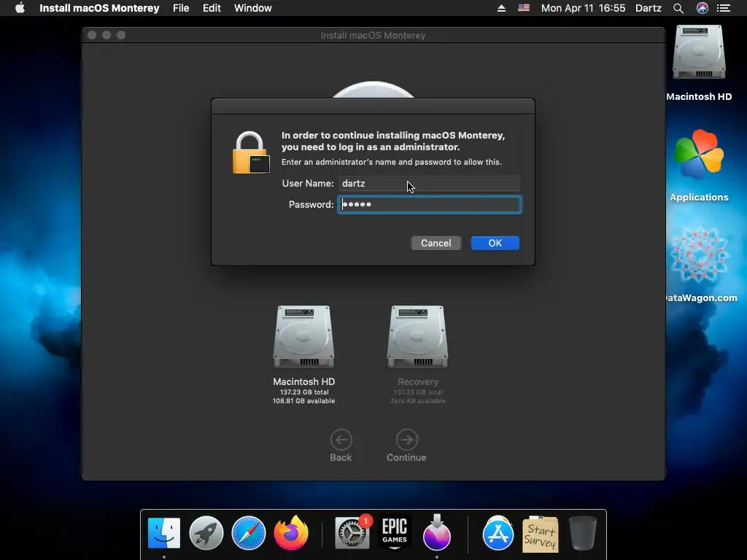Open Spotlight search magnifier
Viewport: 747px width, 560px height.
coord(678,8)
